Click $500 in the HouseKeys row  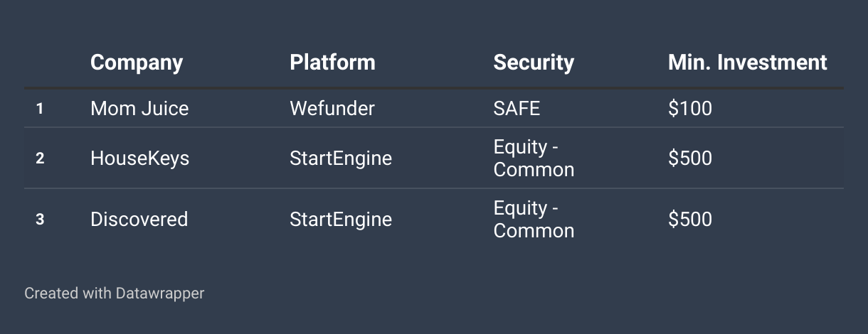point(690,158)
